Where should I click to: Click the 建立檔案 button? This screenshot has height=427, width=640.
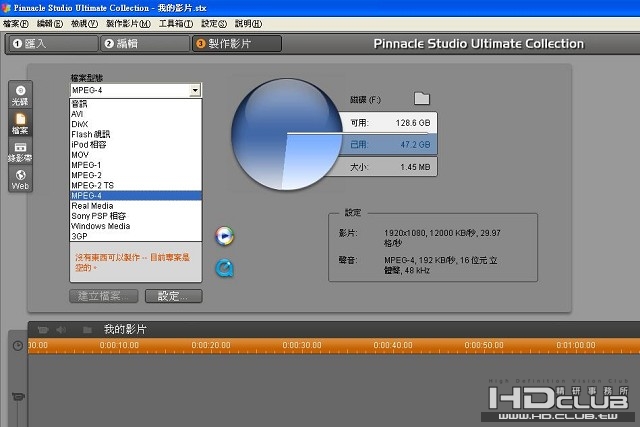coord(104,296)
